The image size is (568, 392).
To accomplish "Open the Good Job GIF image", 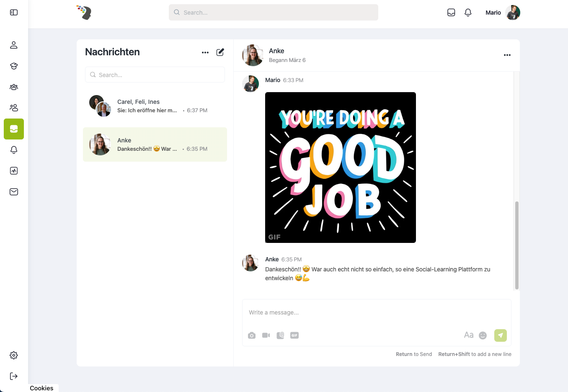I will [x=341, y=168].
